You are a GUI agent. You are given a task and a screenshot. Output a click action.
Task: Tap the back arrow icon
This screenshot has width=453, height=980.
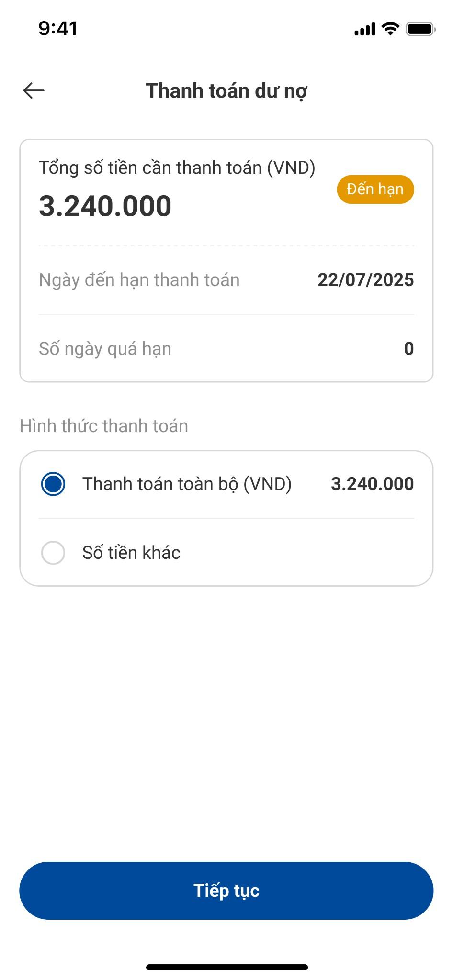click(34, 90)
